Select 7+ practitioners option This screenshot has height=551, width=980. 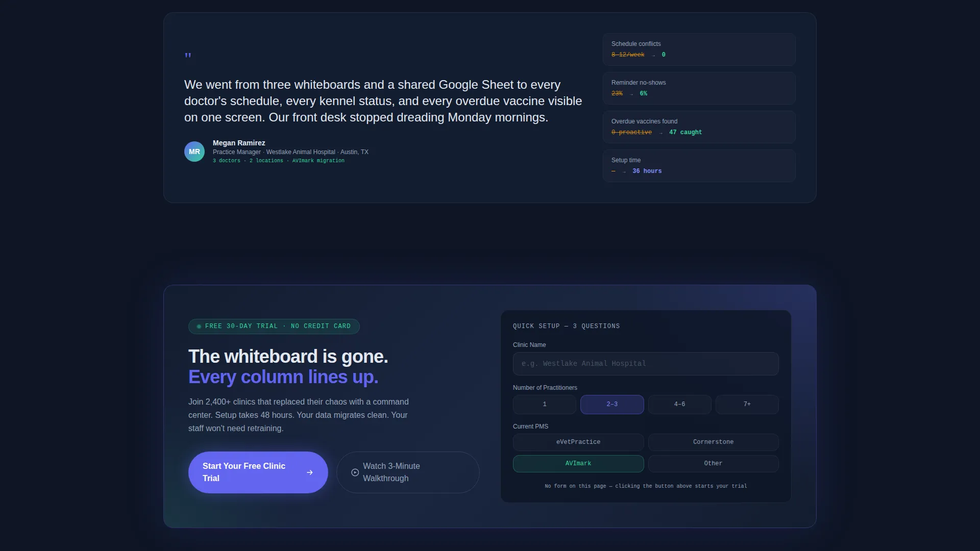click(x=747, y=405)
